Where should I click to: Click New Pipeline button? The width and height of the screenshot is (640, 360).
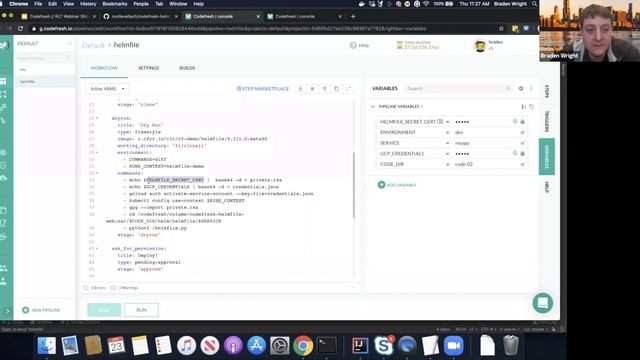(41, 310)
